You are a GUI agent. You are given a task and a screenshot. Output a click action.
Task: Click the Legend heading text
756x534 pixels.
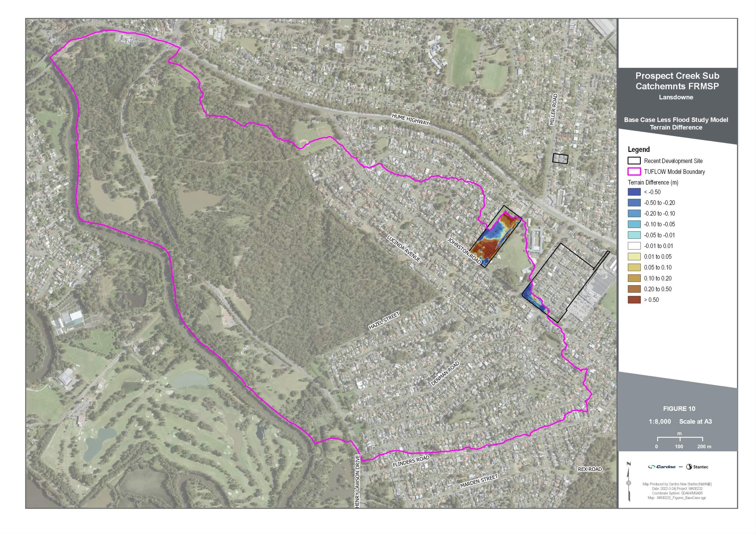tap(638, 149)
